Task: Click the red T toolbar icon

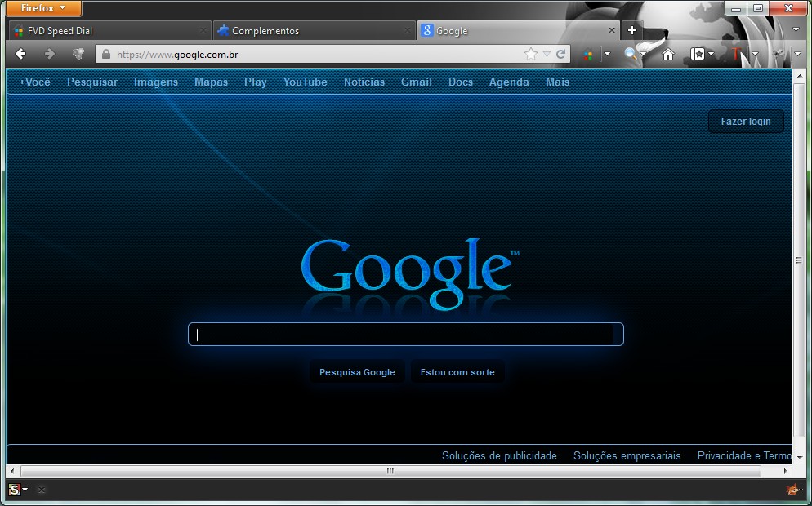Action: pos(737,54)
